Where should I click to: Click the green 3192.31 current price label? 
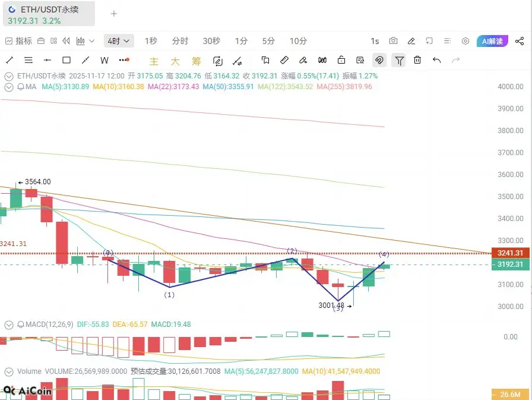[x=510, y=264]
